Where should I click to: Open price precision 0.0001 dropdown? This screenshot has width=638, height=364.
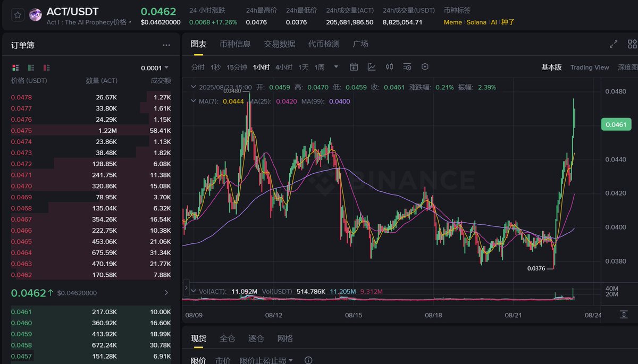tap(155, 68)
